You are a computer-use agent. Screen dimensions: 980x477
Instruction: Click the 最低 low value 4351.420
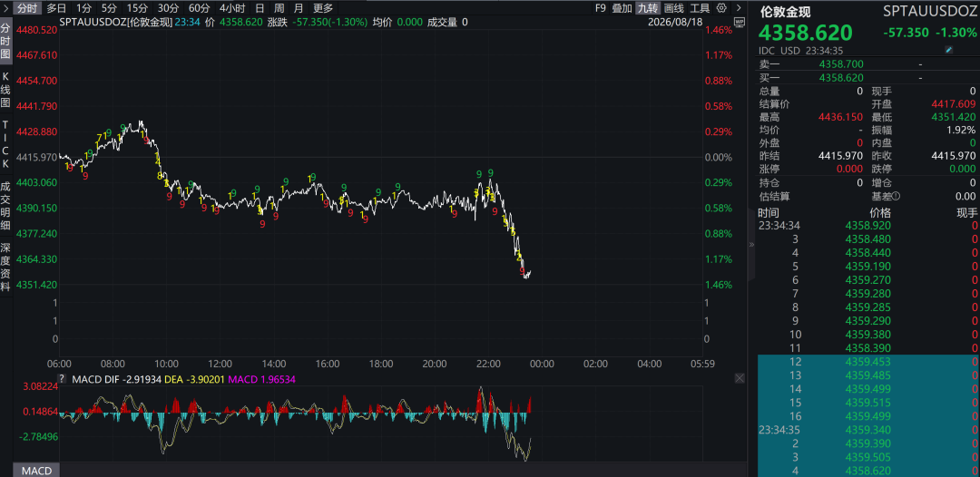(953, 117)
